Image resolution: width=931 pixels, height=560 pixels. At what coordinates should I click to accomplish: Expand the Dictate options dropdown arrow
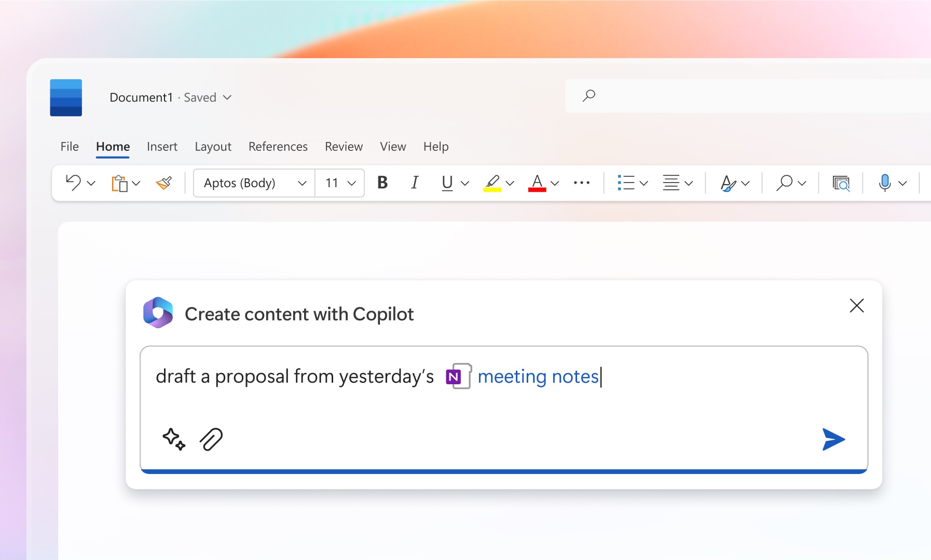click(902, 183)
